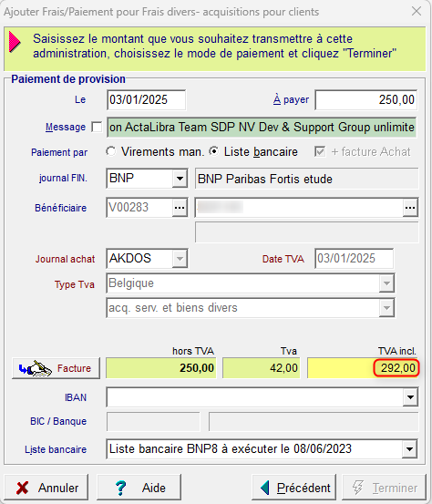432x504 pixels.
Task: Expand the Liste bancaire BNP8 dropdown
Action: click(x=410, y=448)
